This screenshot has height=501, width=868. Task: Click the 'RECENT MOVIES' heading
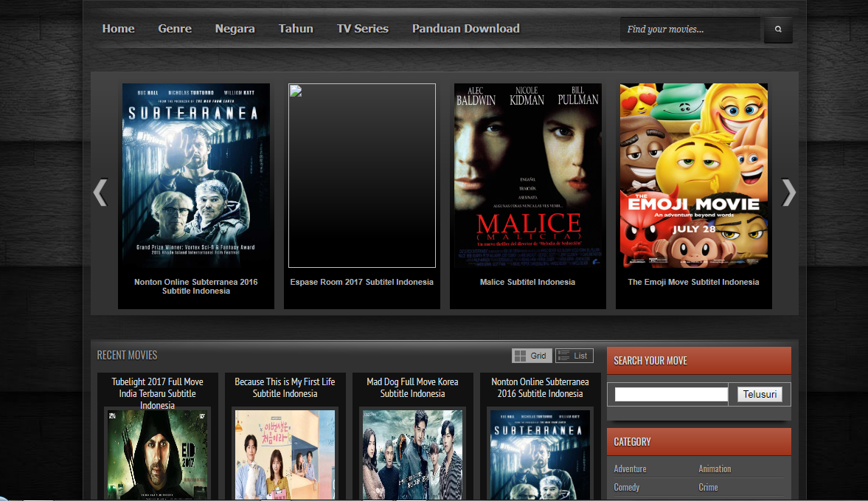(127, 356)
